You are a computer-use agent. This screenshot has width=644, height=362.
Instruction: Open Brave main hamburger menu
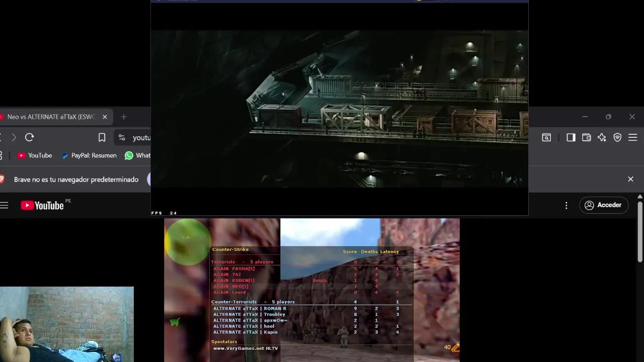(633, 137)
